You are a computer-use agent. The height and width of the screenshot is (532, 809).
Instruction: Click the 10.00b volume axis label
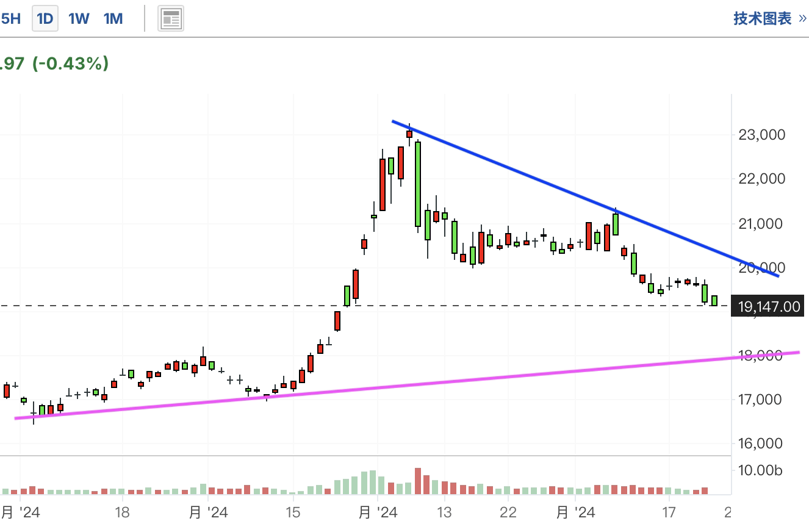(x=760, y=470)
